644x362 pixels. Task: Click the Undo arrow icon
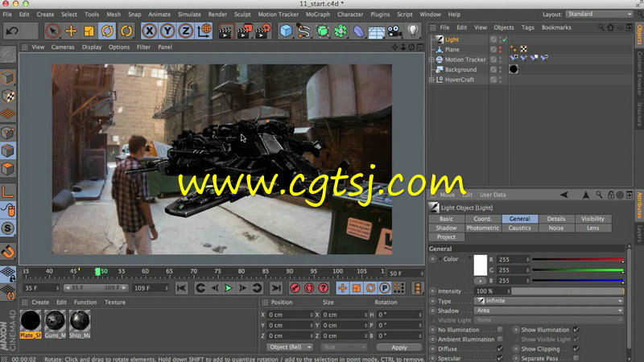click(12, 31)
